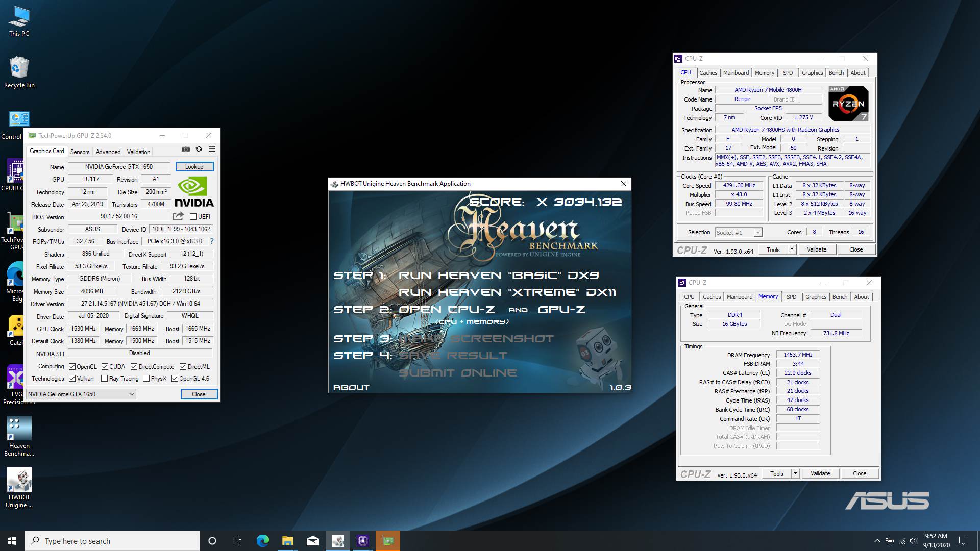The height and width of the screenshot is (551, 980).
Task: Toggle the OpenGL 4.6 checkbox
Action: [175, 379]
